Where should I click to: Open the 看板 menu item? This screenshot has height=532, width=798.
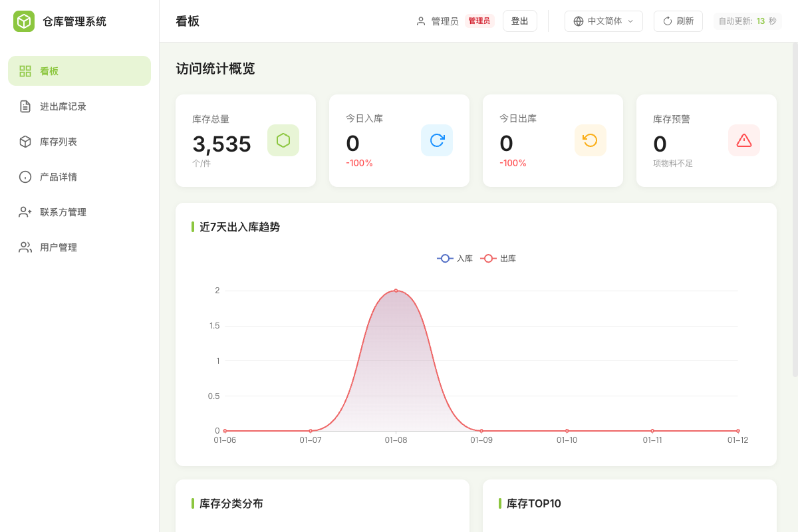pos(80,71)
